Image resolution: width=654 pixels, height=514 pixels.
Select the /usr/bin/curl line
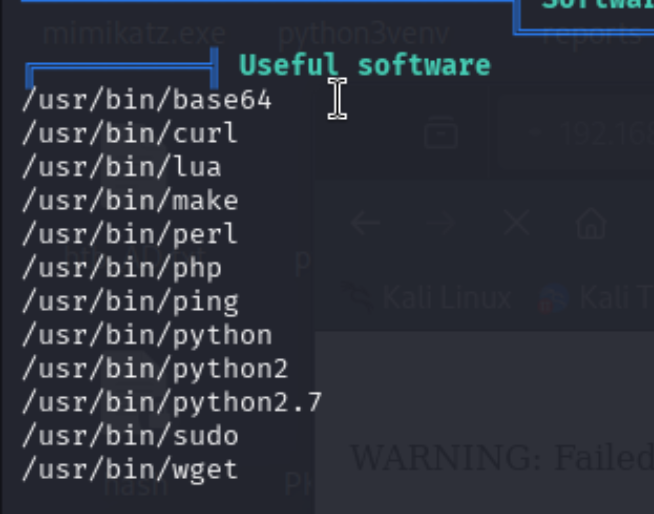tap(130, 134)
